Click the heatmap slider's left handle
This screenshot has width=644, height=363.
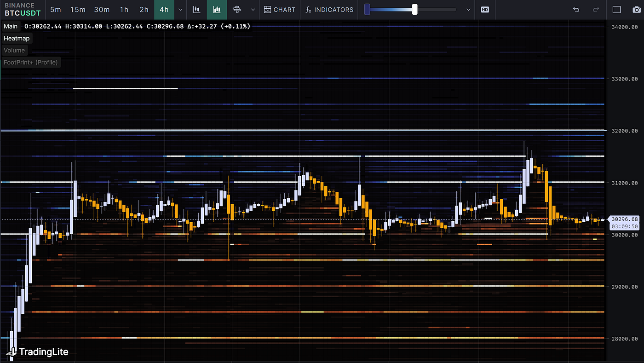(367, 9)
